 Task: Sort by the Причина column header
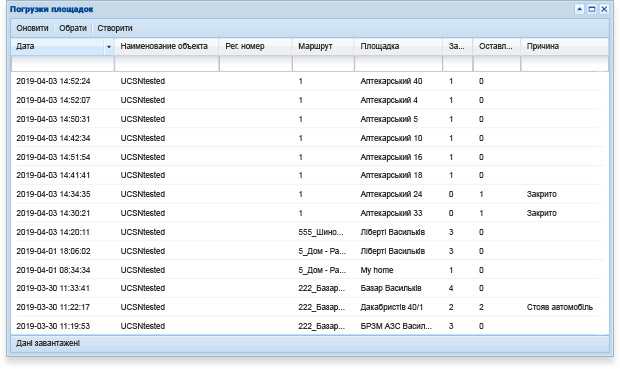[565, 46]
